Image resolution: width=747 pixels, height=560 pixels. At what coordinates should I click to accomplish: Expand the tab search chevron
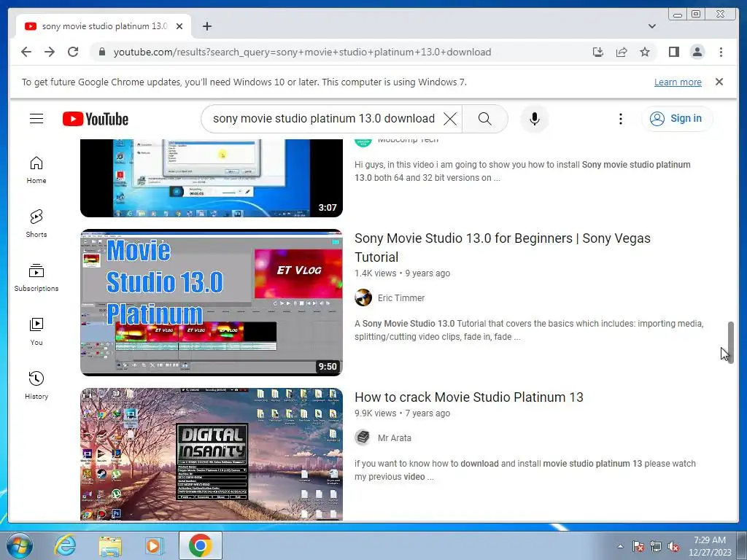(651, 26)
